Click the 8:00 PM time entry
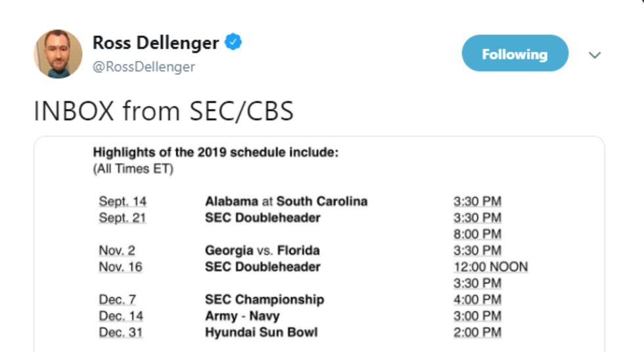The height and width of the screenshot is (352, 644). click(477, 234)
